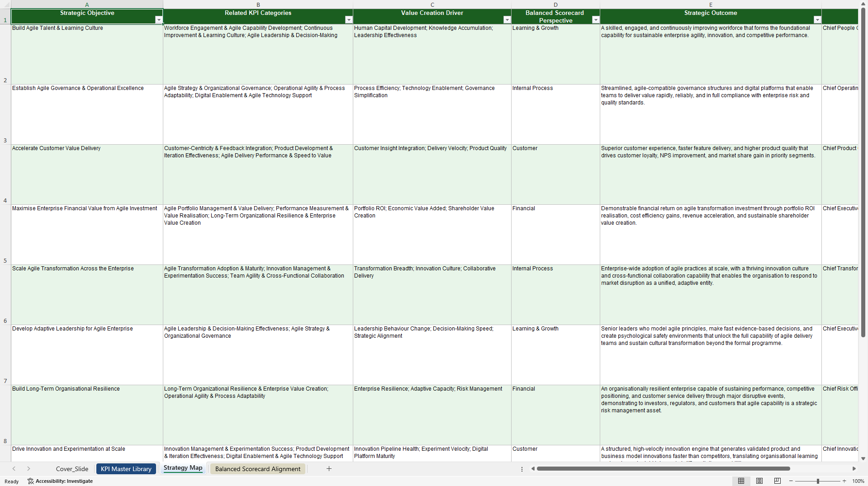Select row 5 header

pos(5,235)
